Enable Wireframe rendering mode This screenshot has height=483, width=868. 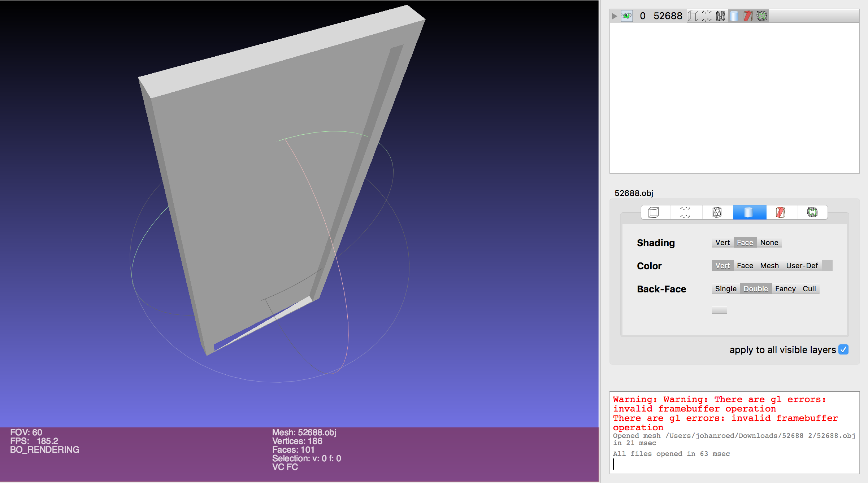point(717,212)
